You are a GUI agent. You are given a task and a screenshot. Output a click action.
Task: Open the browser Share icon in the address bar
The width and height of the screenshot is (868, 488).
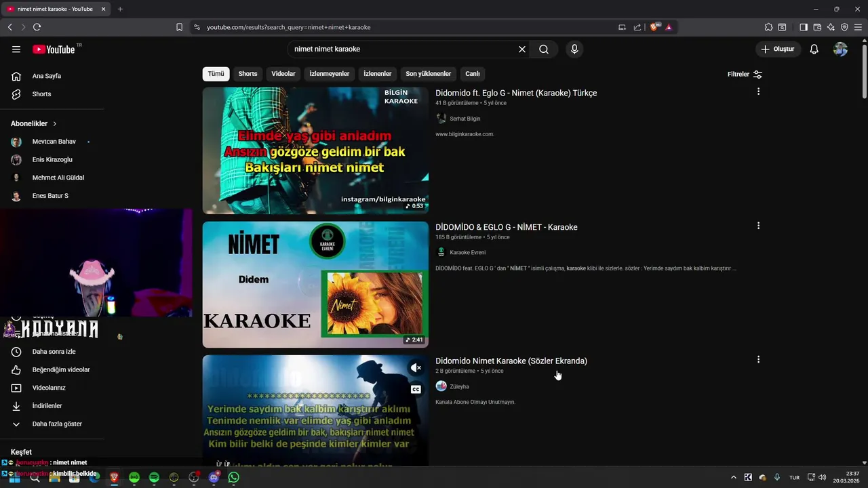pos(637,27)
